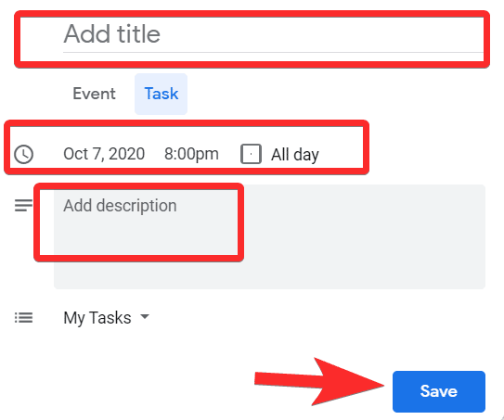Click the task list bullet icon

click(23, 318)
